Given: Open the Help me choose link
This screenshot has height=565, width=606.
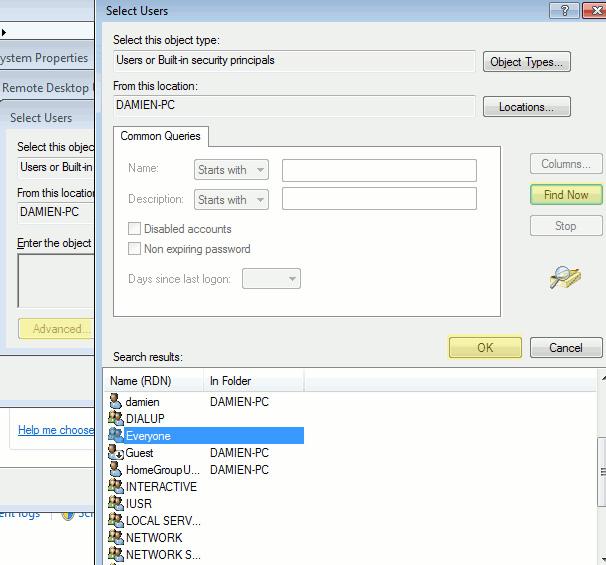Looking at the screenshot, I should pyautogui.click(x=56, y=430).
